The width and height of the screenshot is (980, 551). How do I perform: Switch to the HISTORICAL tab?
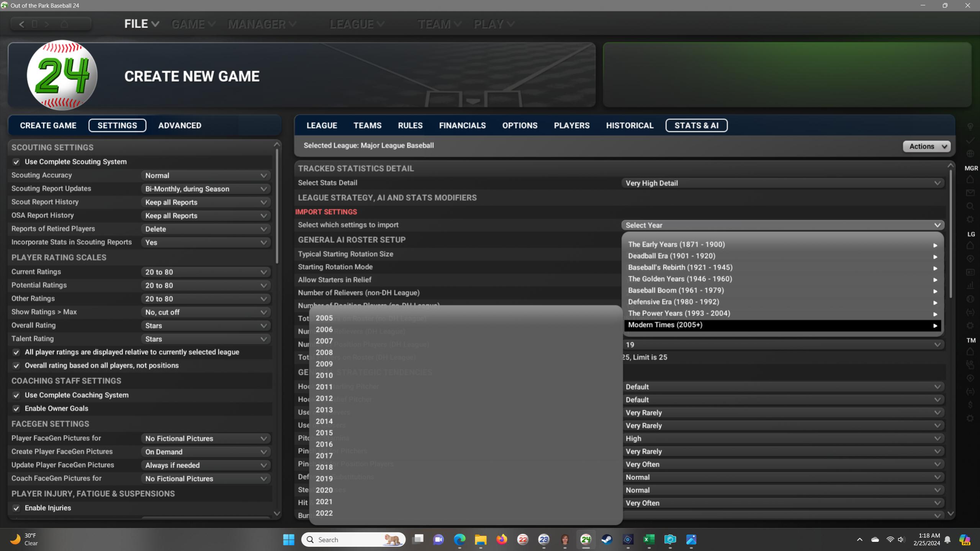[x=630, y=126]
